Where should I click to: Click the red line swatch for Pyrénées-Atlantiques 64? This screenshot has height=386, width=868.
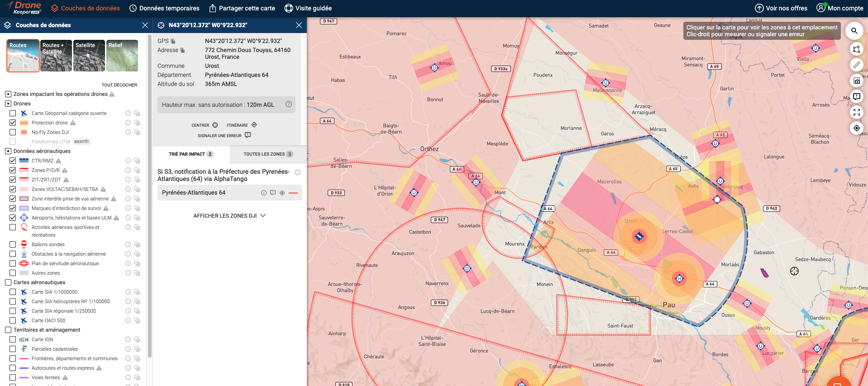(293, 193)
